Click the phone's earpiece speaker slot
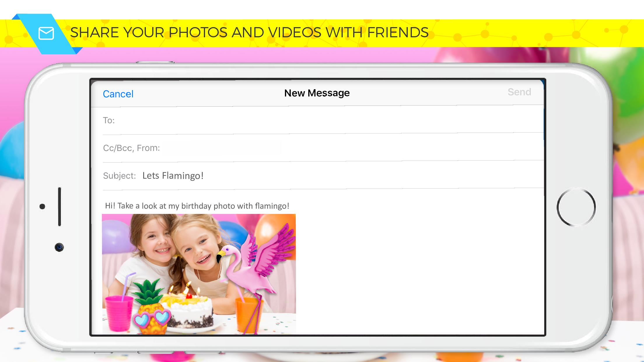Screen dimensions: 644x362 [x=60, y=206]
